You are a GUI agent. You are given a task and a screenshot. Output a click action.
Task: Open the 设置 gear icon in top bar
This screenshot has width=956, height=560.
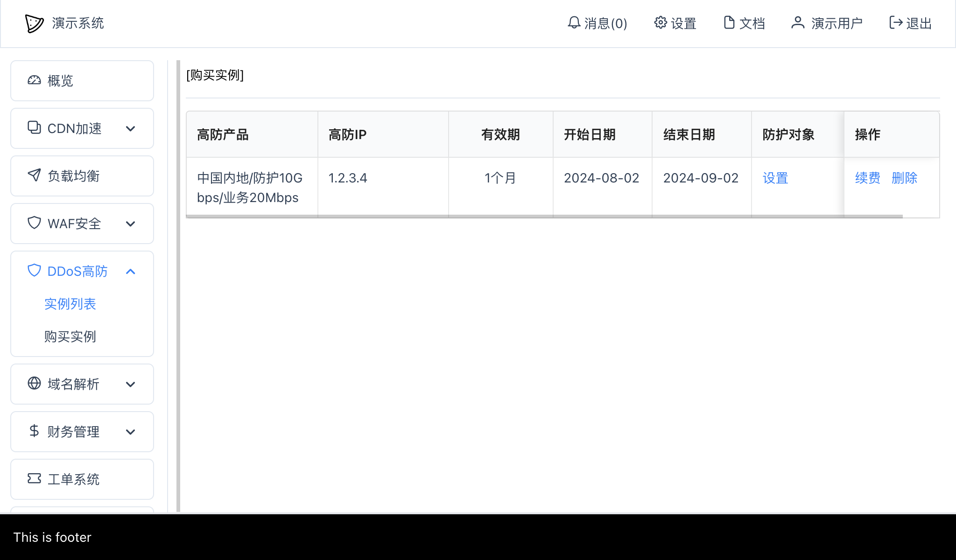click(x=660, y=22)
